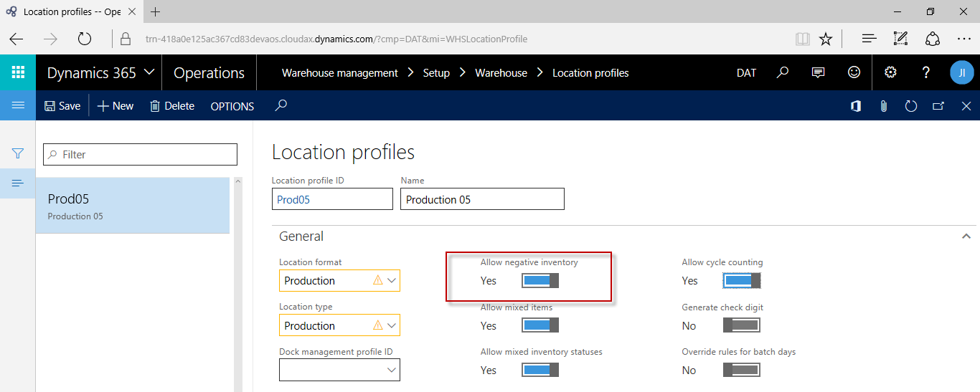Select the Location profiles browser tab

tap(72, 11)
